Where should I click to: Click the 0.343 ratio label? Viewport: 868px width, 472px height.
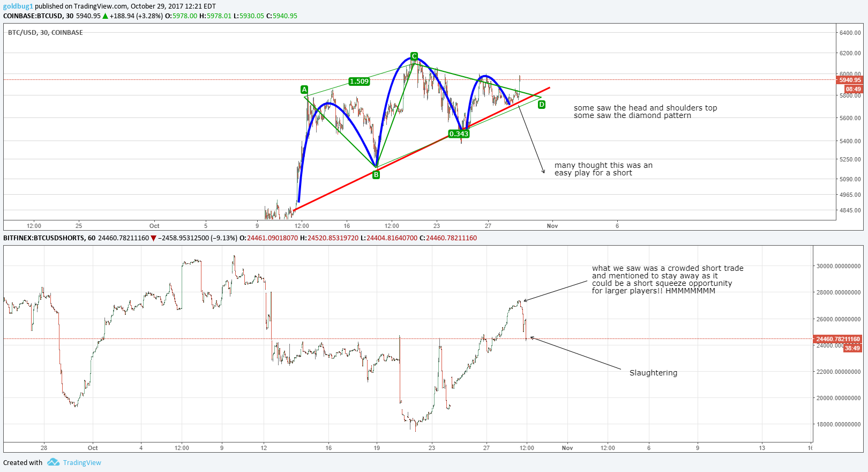coord(459,134)
